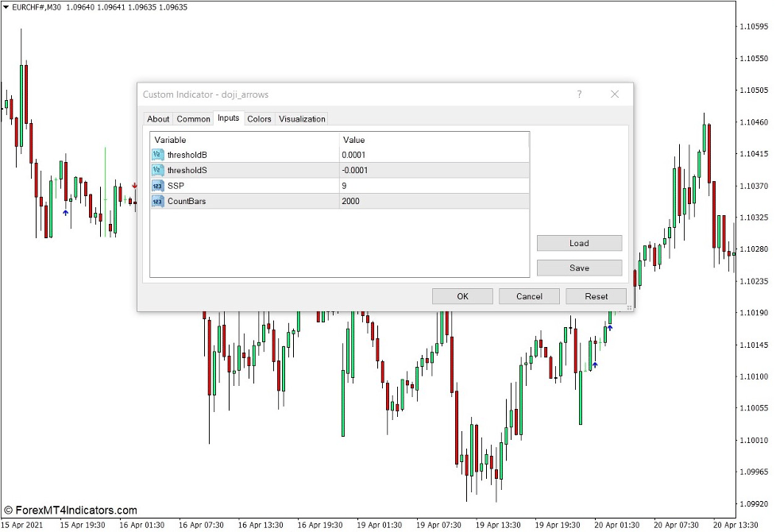Image resolution: width=776 pixels, height=532 pixels.
Task: Cancel the doji_arrows indicator dialog
Action: (x=529, y=295)
